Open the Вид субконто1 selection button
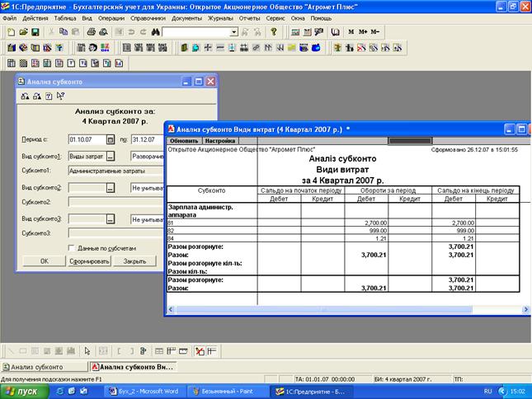Screen dimensions: 532x399 point(111,156)
